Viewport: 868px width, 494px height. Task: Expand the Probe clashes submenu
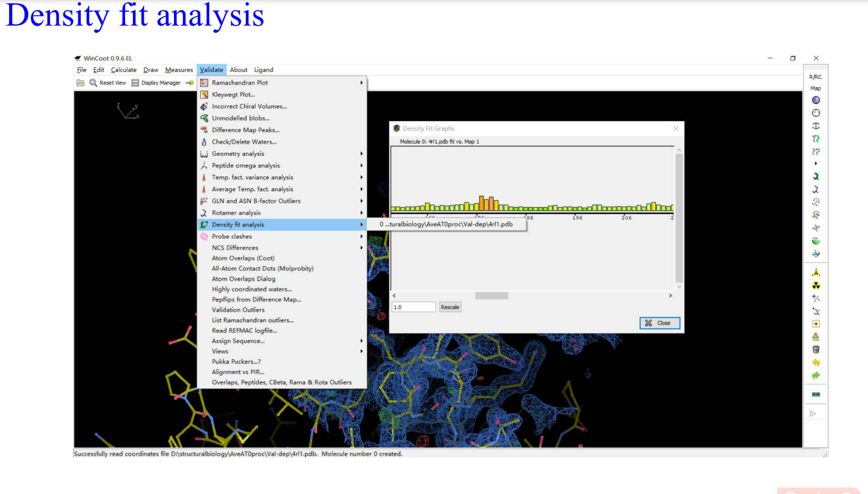click(x=282, y=236)
